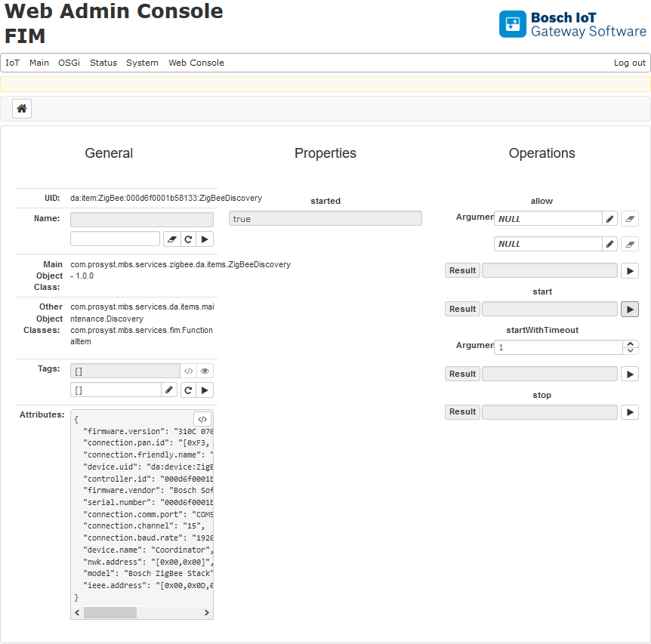Image resolution: width=651 pixels, height=644 pixels.
Task: Click the Log out link
Action: point(629,63)
